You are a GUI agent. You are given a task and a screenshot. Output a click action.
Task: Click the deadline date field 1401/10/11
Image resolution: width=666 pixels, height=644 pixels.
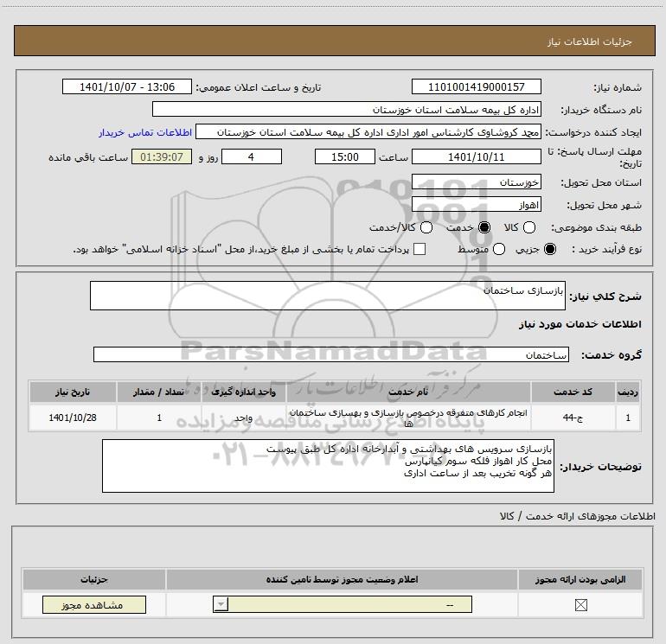[x=476, y=156]
